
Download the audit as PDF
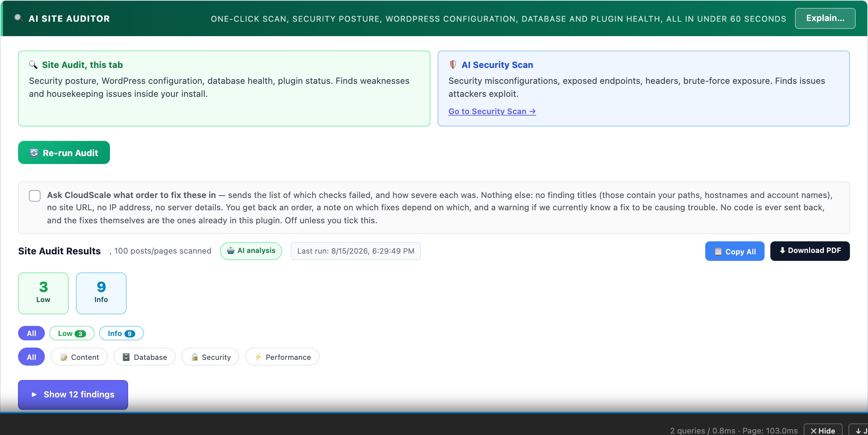coord(810,251)
